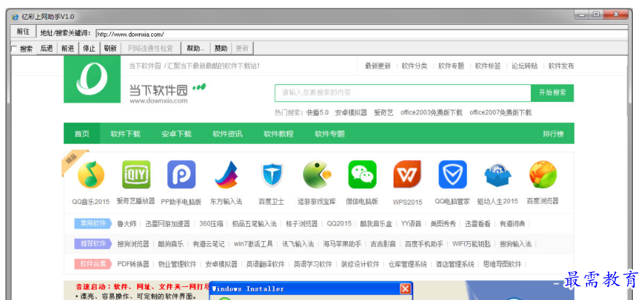Open 百度浏览器 icon
644x300 pixels.
point(543,175)
